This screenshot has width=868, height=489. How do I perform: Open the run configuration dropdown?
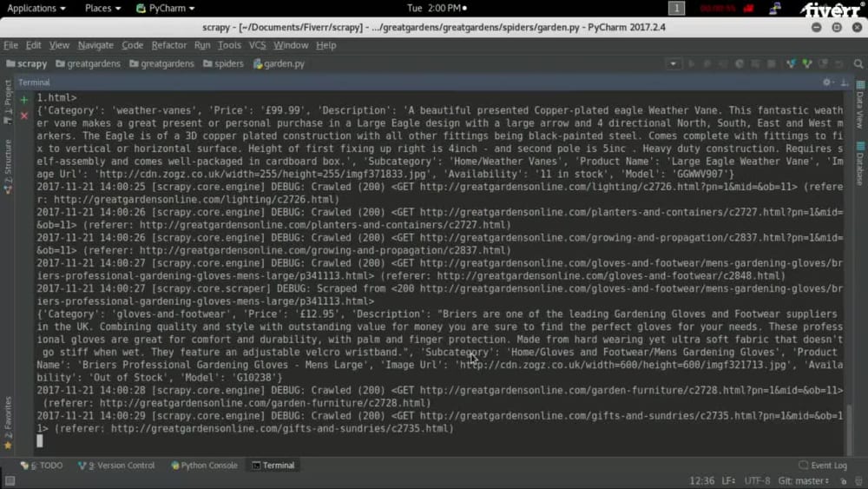tap(674, 63)
